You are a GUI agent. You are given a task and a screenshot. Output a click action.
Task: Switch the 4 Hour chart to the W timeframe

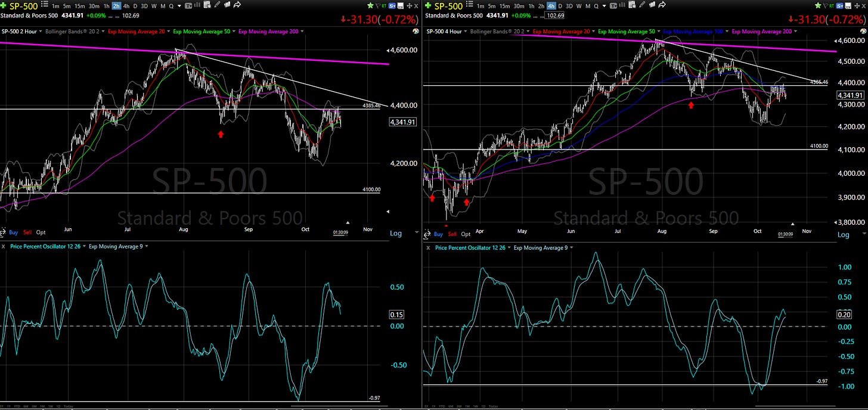coord(579,6)
